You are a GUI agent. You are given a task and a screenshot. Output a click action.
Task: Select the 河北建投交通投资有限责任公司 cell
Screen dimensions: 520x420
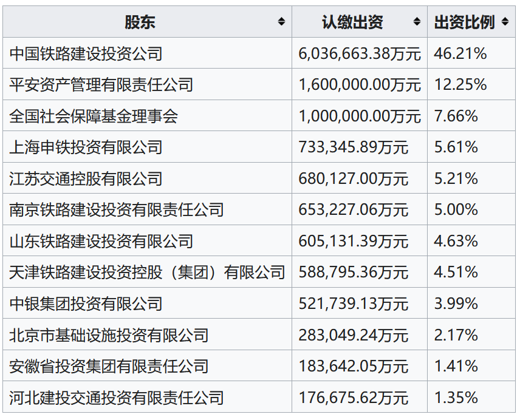pyautogui.click(x=147, y=397)
